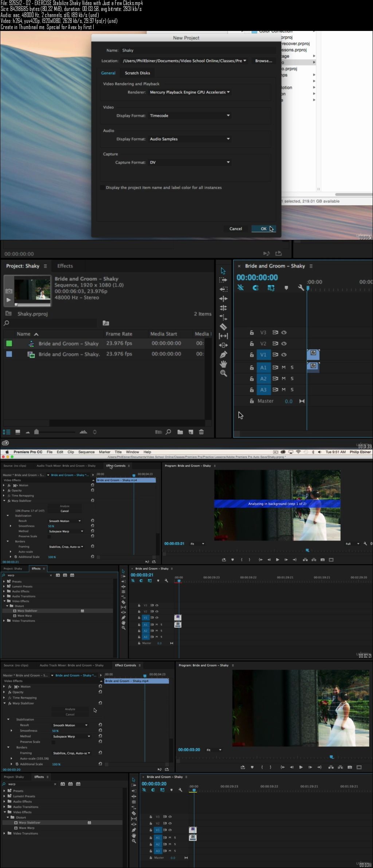Click the Name column header in Project panel
The image size is (373, 868).
(x=23, y=334)
